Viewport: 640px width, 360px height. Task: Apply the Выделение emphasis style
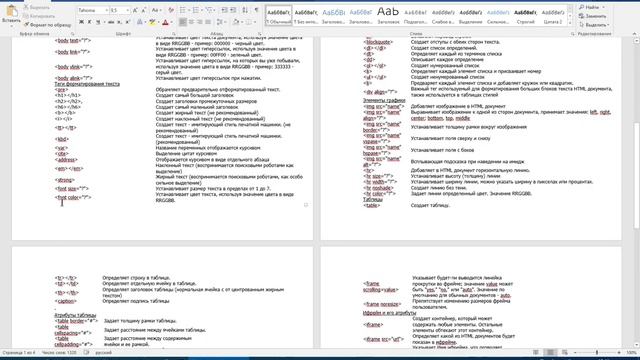tap(470, 16)
